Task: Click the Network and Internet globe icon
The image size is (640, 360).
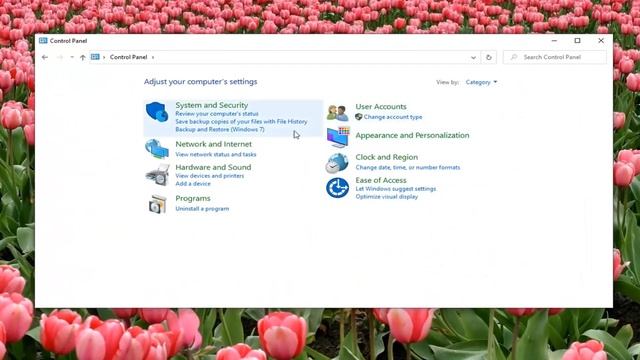Action: pyautogui.click(x=157, y=149)
